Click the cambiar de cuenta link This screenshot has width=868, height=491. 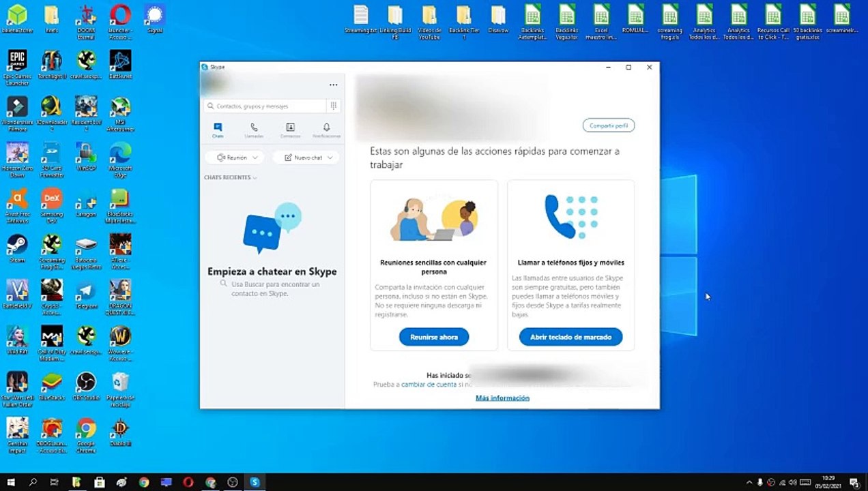[x=429, y=385]
